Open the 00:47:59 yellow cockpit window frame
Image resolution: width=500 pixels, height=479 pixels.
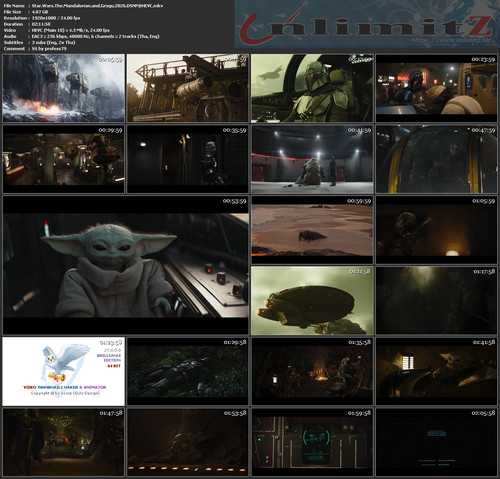[436, 159]
